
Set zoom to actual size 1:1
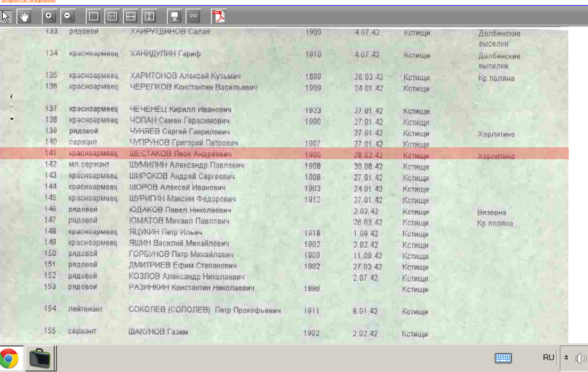112,16
